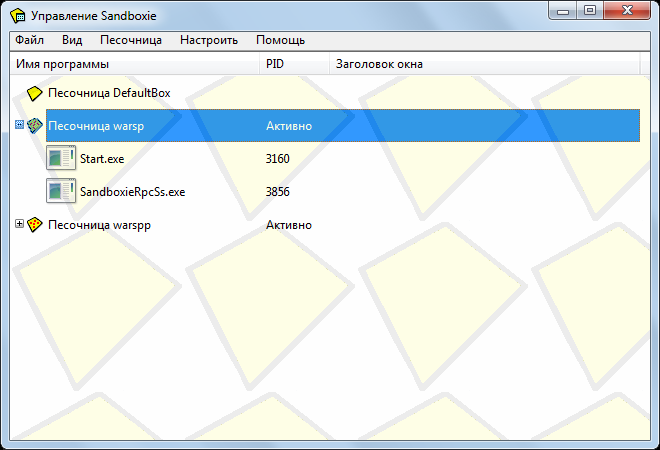Click the yellow DefaultBox sandbox icon
Image resolution: width=660 pixels, height=450 pixels.
click(x=35, y=93)
